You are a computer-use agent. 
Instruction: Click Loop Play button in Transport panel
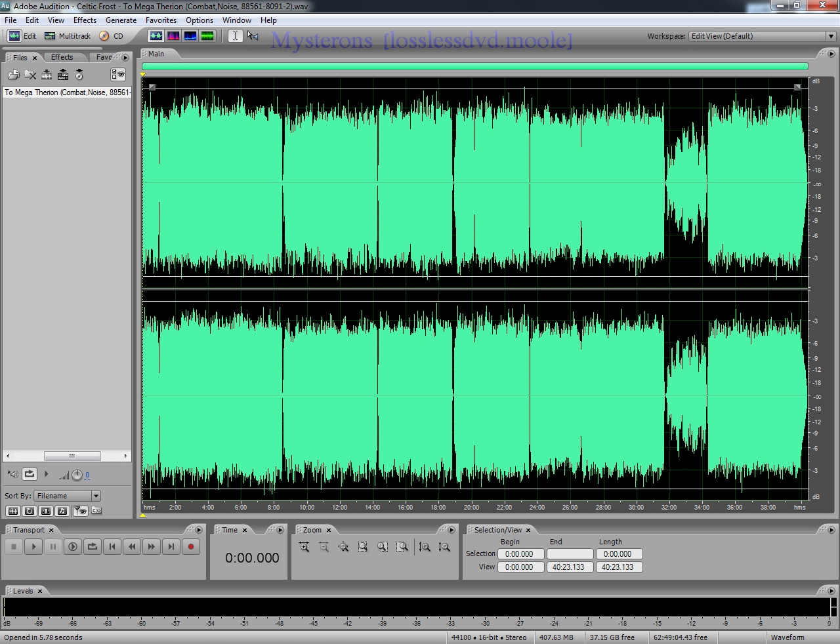93,546
